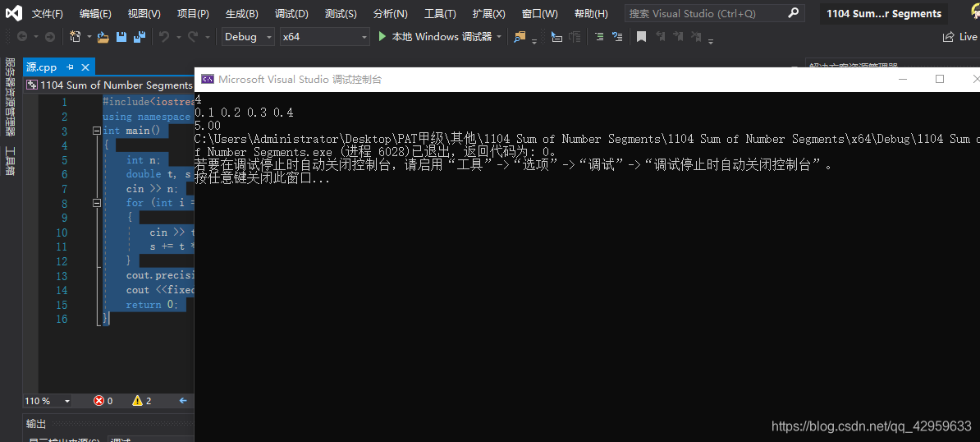Click the Live Share button label
The width and height of the screenshot is (980, 442).
pyautogui.click(x=969, y=37)
